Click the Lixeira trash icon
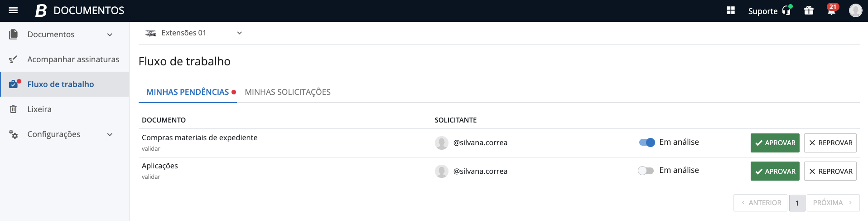 coord(14,109)
